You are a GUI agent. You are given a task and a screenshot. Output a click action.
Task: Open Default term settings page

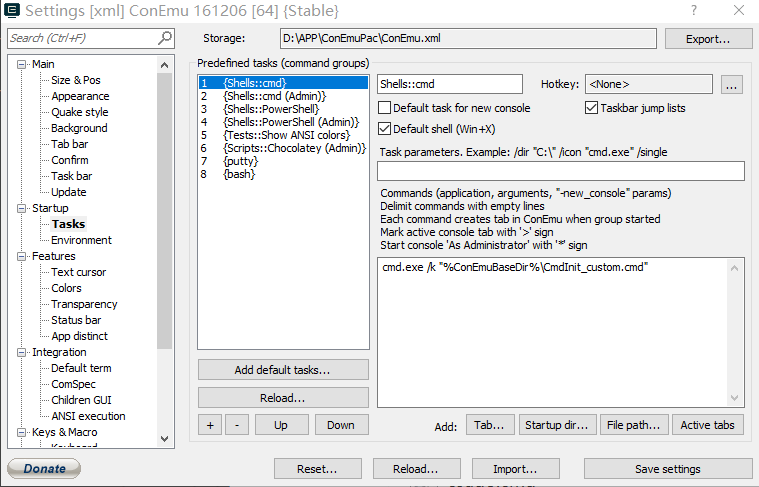tap(81, 368)
